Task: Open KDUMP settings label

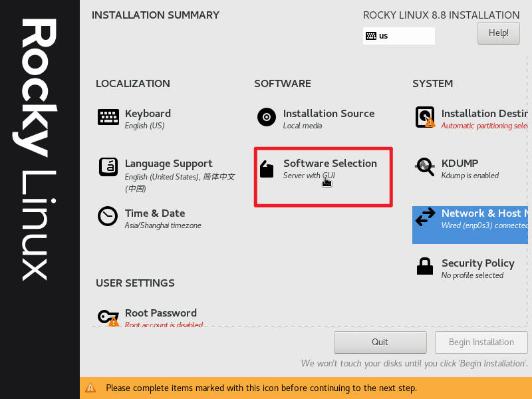Action: (460, 163)
